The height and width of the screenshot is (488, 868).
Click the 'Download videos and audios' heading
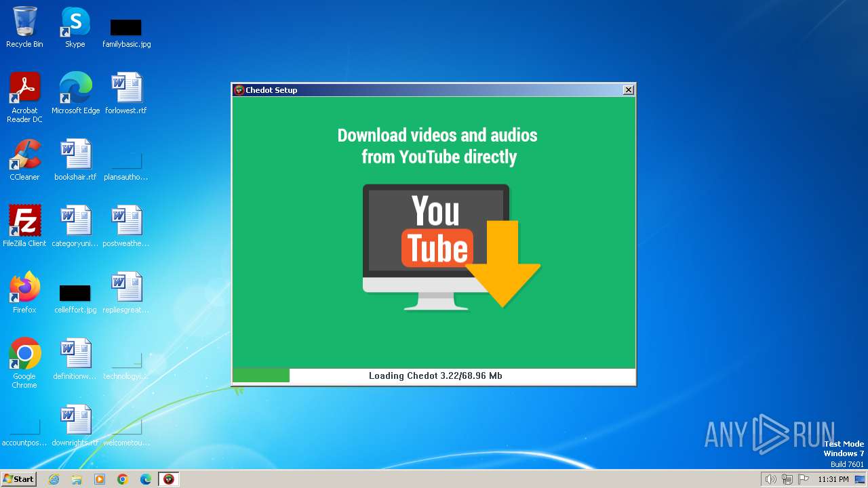point(437,146)
